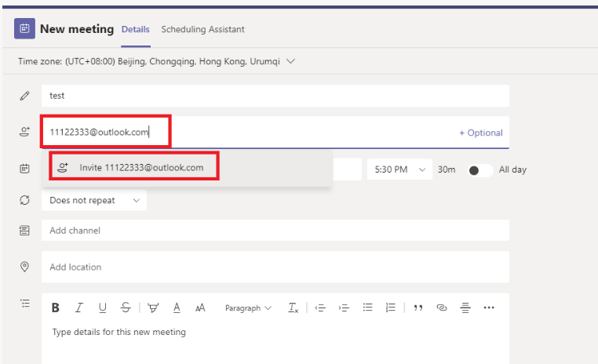Click the Add location field
This screenshot has height=364, width=598.
[275, 267]
